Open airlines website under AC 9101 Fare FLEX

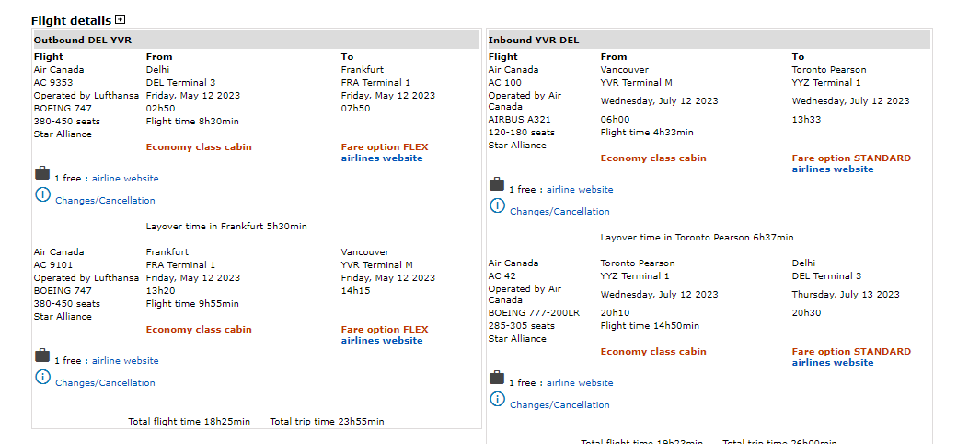pos(382,341)
